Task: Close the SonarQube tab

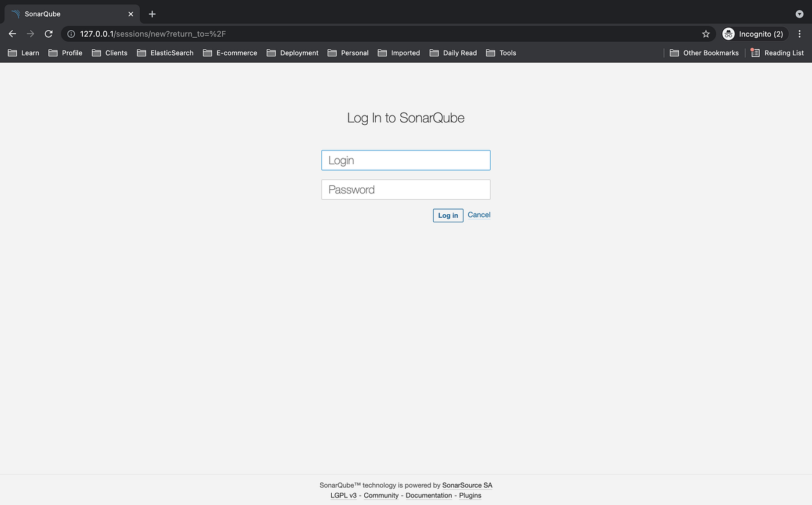Action: 130,14
